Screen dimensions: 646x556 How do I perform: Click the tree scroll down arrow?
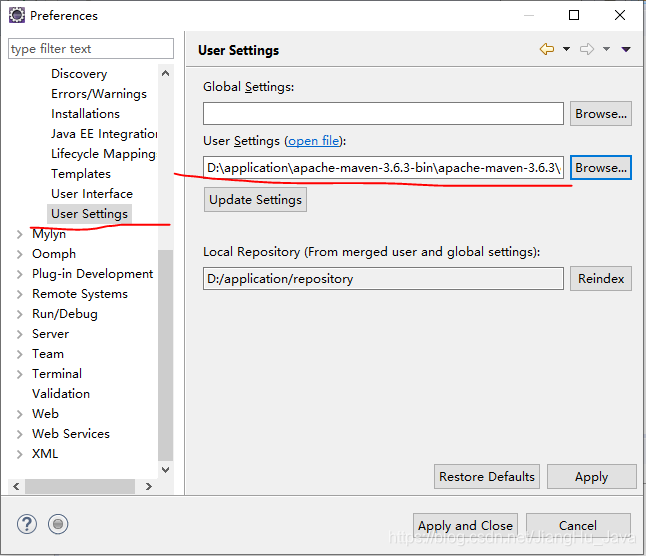(166, 470)
